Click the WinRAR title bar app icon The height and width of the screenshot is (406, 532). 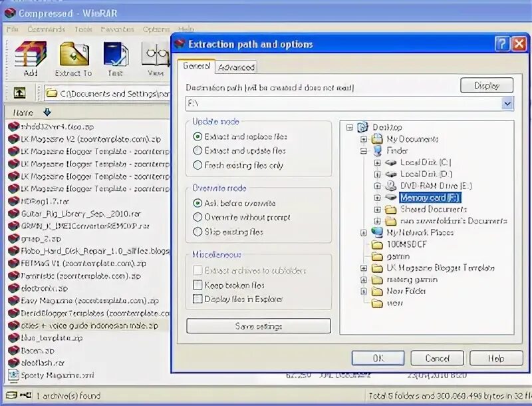tap(10, 13)
